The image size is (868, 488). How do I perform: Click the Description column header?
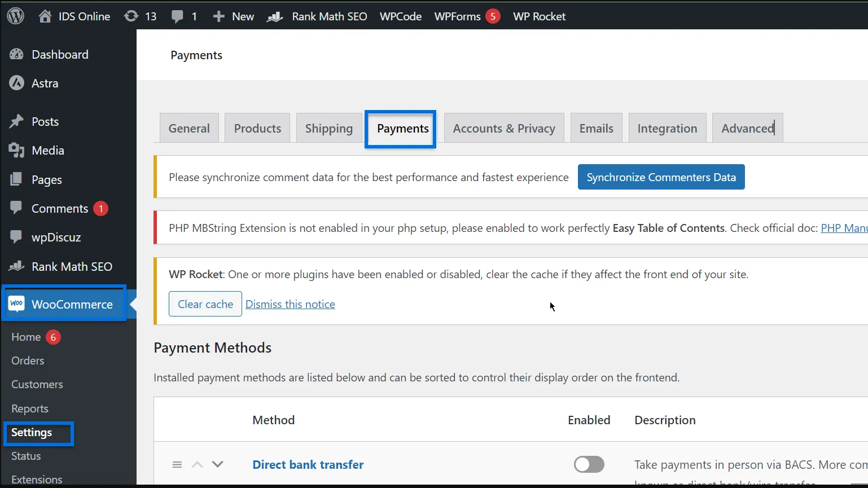click(665, 420)
